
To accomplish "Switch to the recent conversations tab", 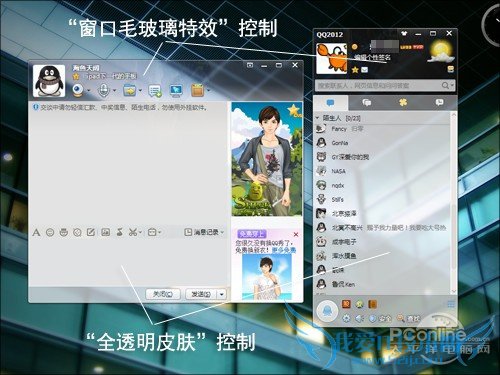I will point(439,103).
